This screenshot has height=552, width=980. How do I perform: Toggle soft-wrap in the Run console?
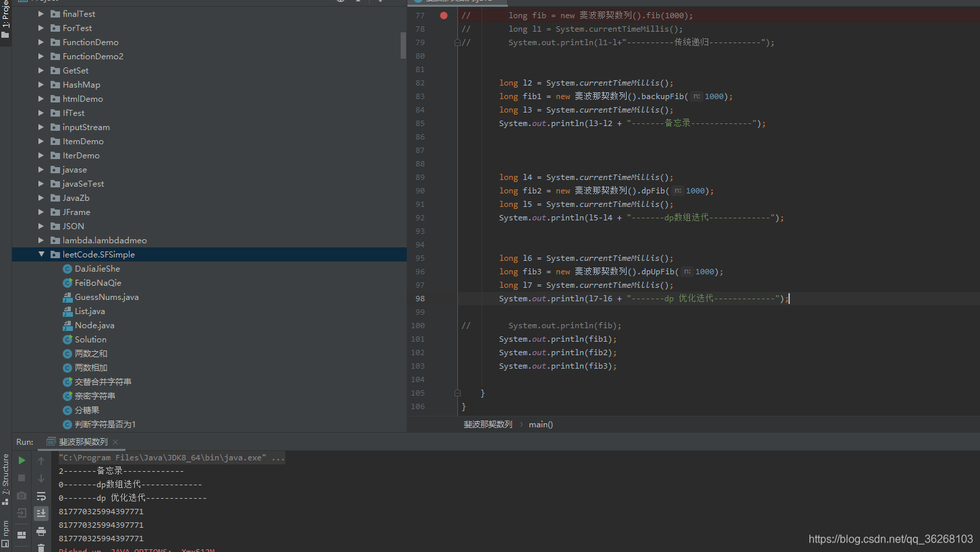click(41, 496)
